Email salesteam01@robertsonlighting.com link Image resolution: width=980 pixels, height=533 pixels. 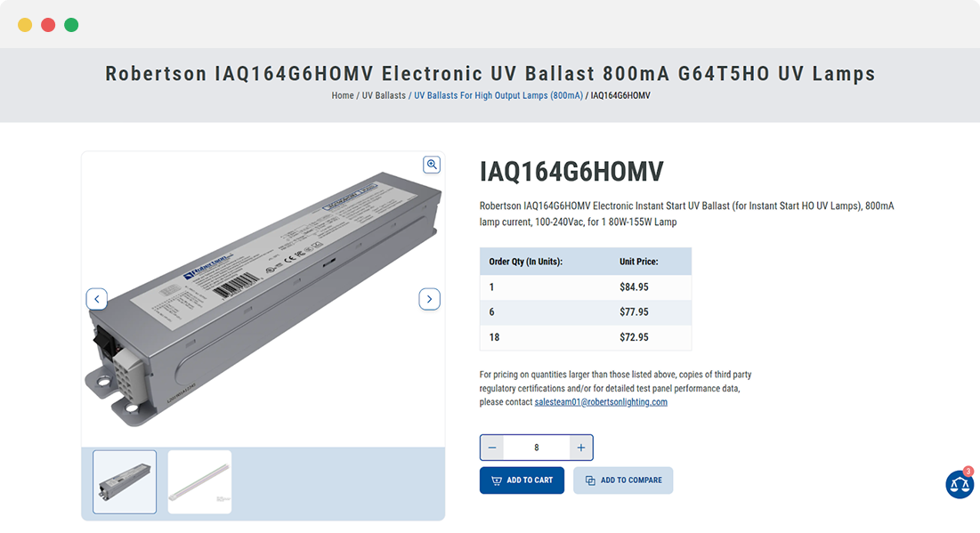[601, 402]
